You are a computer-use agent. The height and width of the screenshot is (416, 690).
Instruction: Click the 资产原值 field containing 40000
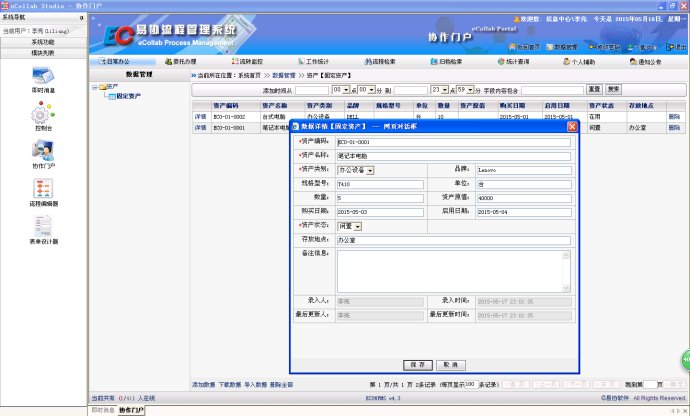[525, 199]
